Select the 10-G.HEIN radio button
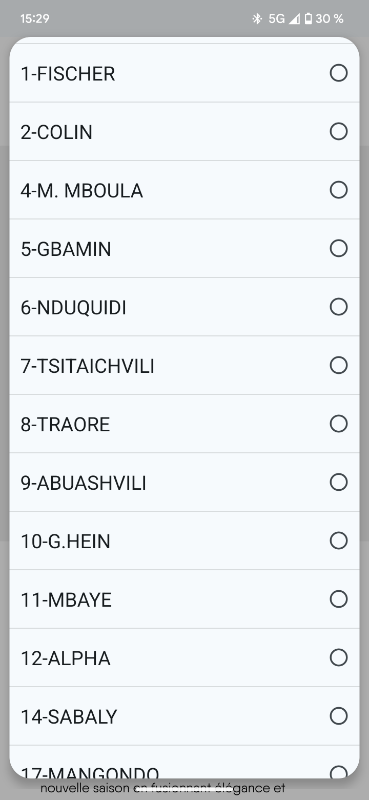369x800 pixels. coord(338,540)
